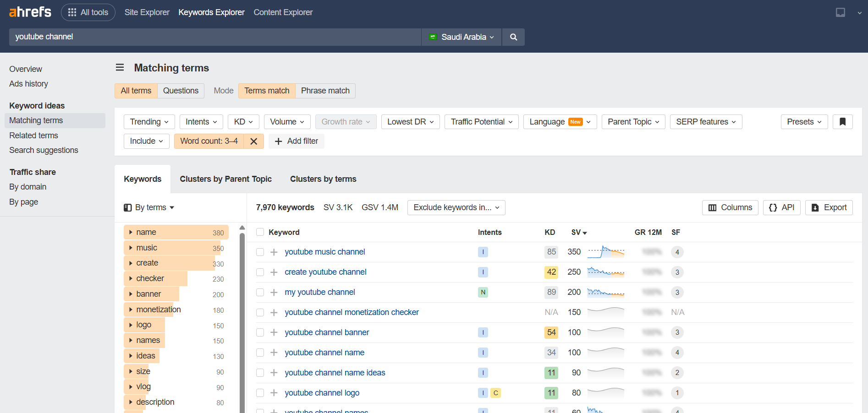Sort by SV column header
868x413 pixels.
579,233
